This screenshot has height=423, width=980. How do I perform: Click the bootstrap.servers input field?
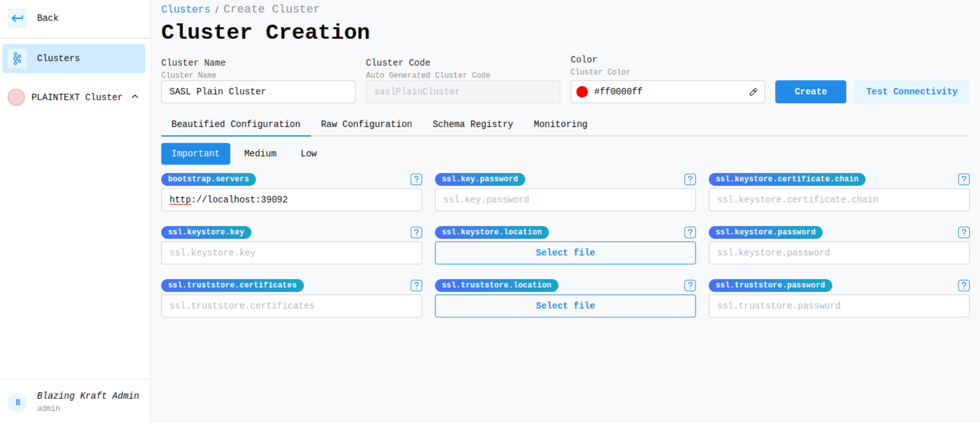point(291,200)
